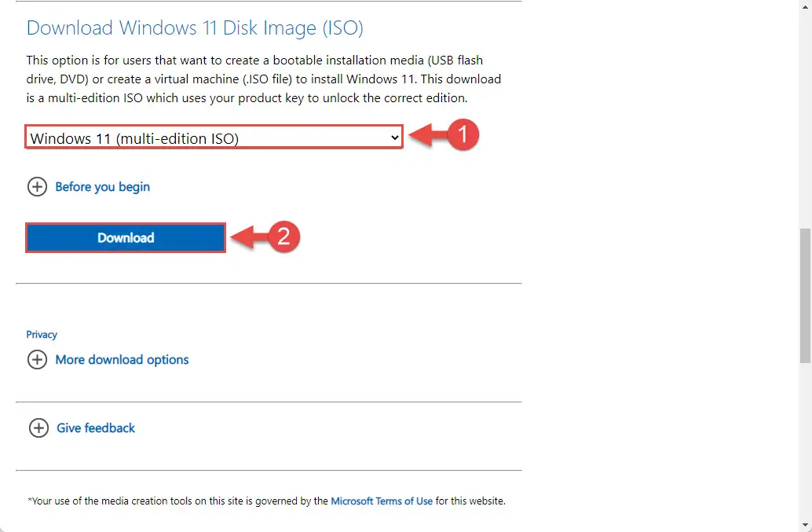Click the red numbered badge 1

(462, 136)
